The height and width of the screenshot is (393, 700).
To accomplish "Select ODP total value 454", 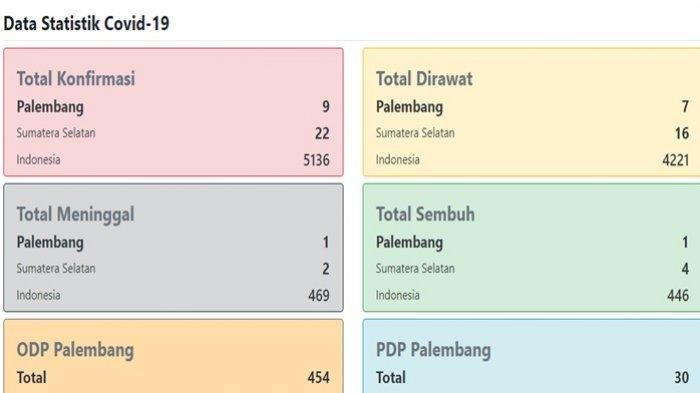I will (x=319, y=377).
